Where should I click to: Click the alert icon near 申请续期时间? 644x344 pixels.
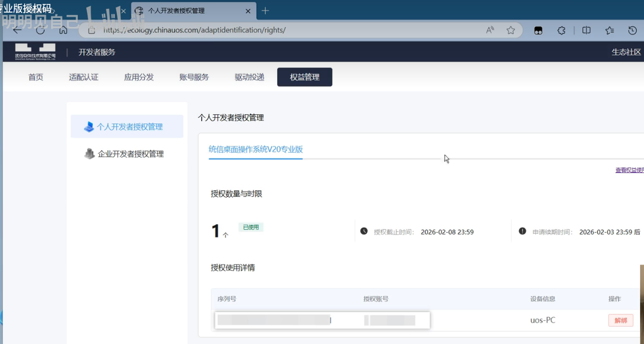tap(522, 231)
